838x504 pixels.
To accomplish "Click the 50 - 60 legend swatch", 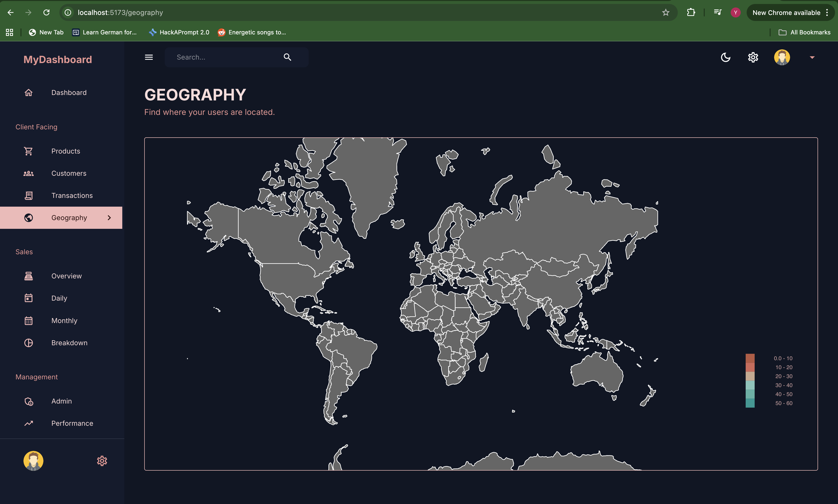I will 750,403.
